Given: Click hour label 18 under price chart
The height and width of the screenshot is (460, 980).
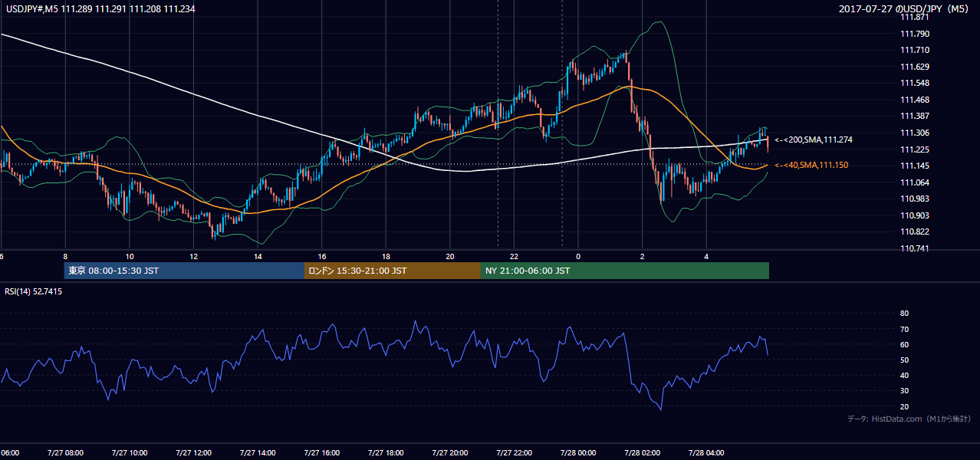Looking at the screenshot, I should [386, 256].
